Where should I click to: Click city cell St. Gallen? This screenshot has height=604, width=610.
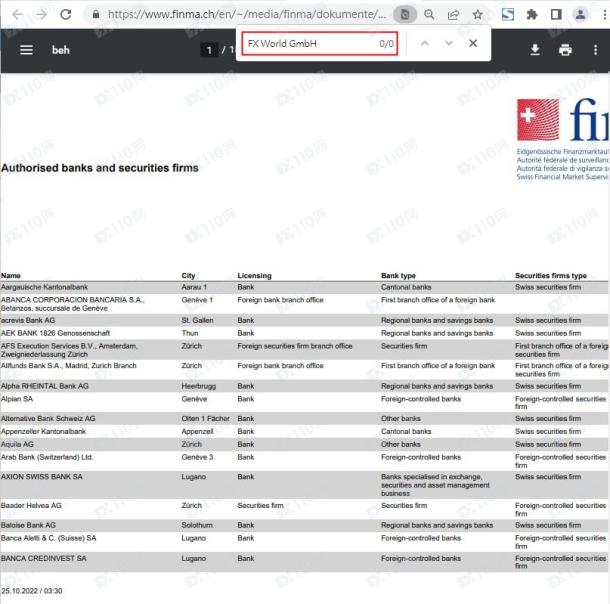click(x=197, y=320)
